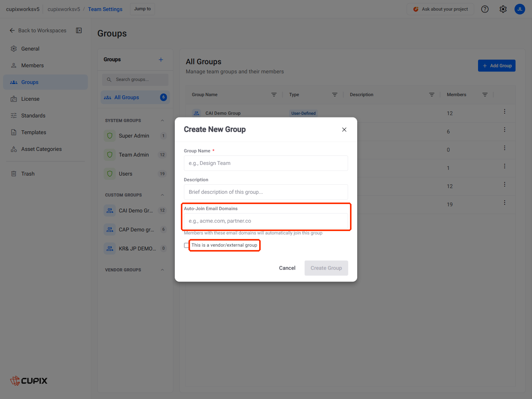The width and height of the screenshot is (532, 399).
Task: Close the Create New Group dialog
Action: click(x=344, y=130)
